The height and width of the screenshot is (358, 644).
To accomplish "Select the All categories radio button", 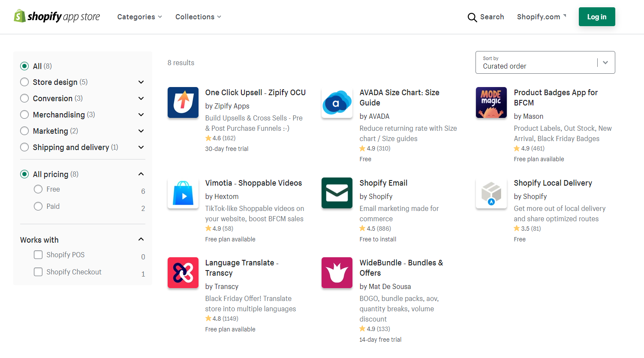I will point(24,66).
